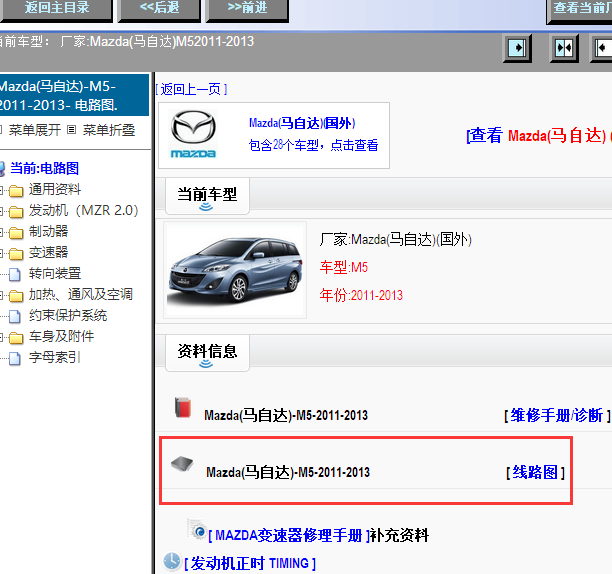Image resolution: width=612 pixels, height=574 pixels.
Task: Open the 发动机正时 TIMING link
Action: pyautogui.click(x=250, y=563)
